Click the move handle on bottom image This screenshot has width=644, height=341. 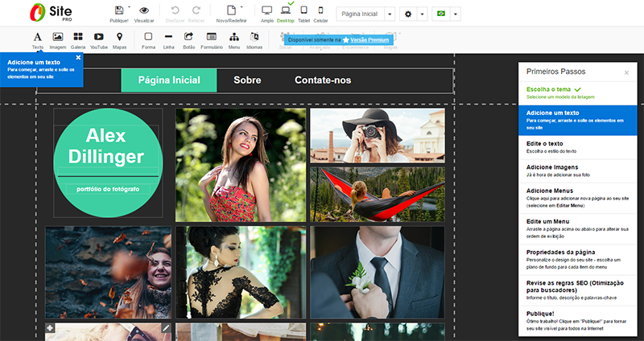50,328
